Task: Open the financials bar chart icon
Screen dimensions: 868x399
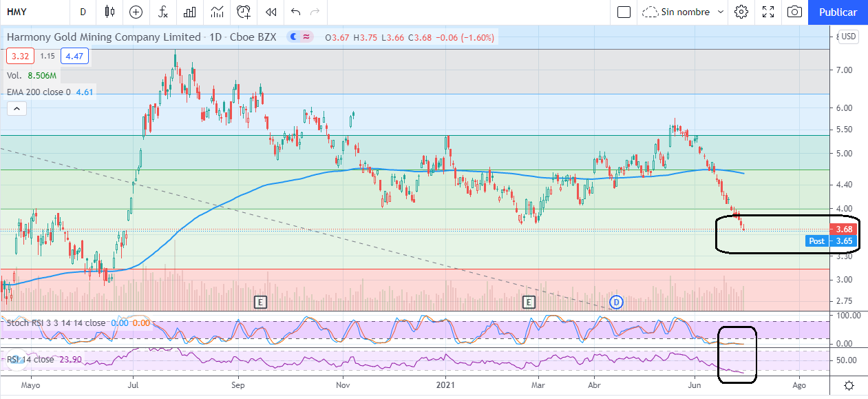Action: [x=189, y=12]
